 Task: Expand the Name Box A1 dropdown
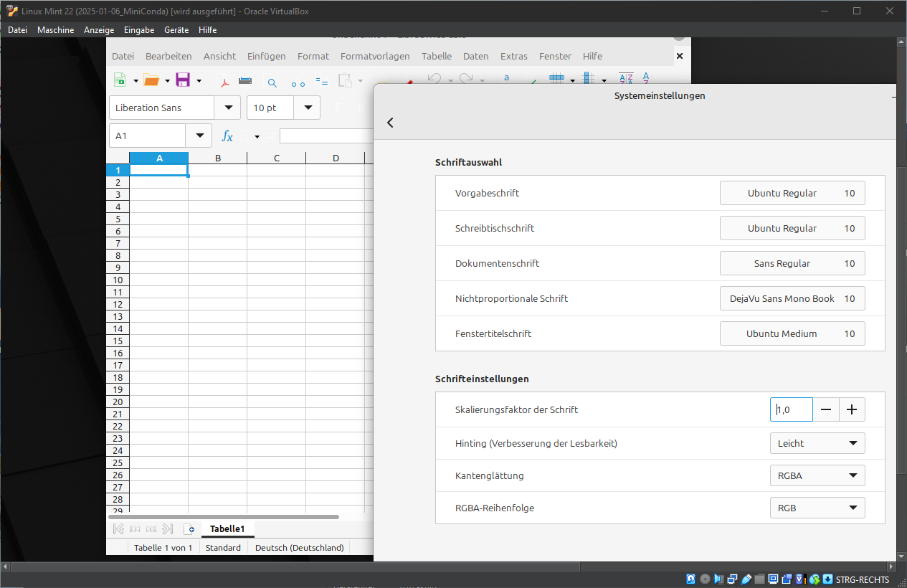click(199, 136)
